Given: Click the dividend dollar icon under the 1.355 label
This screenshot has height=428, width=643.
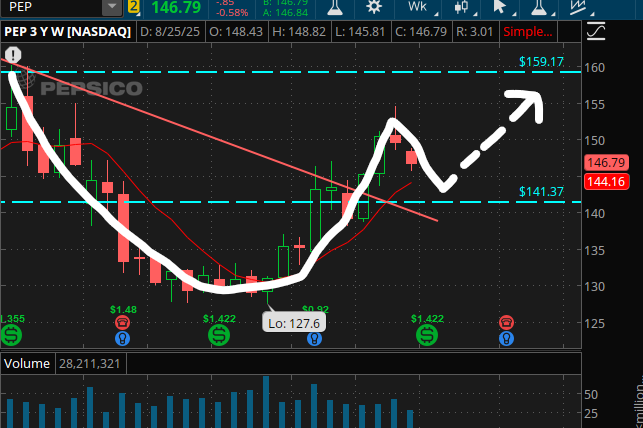Looking at the screenshot, I should (x=11, y=335).
